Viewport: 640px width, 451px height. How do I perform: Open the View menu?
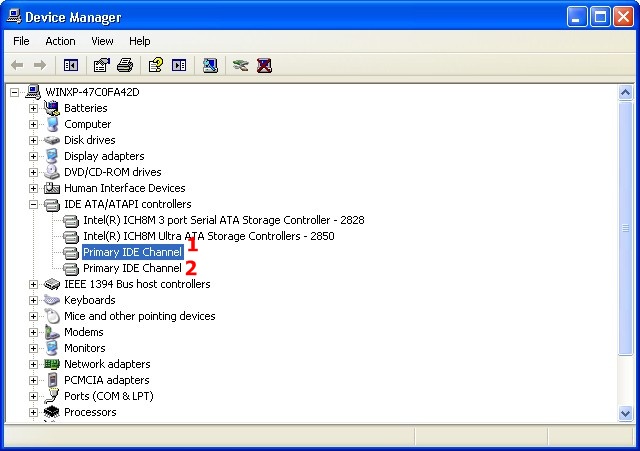click(x=102, y=41)
